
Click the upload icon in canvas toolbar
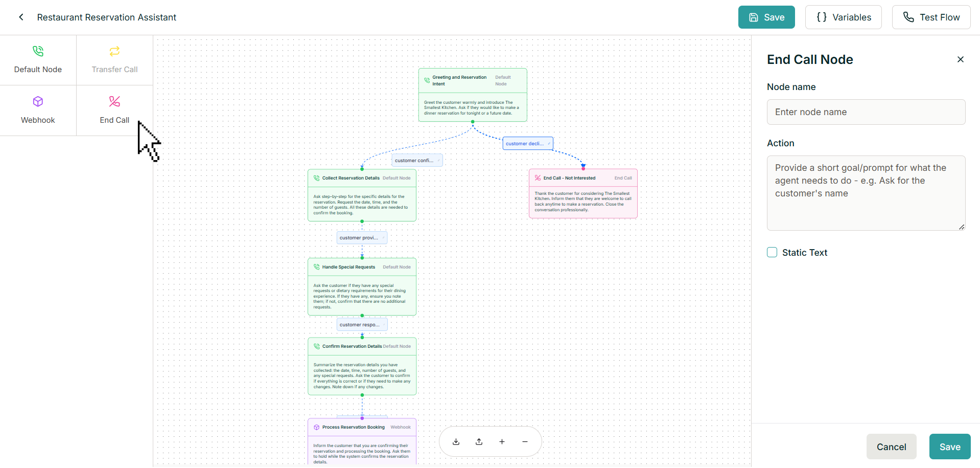tap(479, 442)
